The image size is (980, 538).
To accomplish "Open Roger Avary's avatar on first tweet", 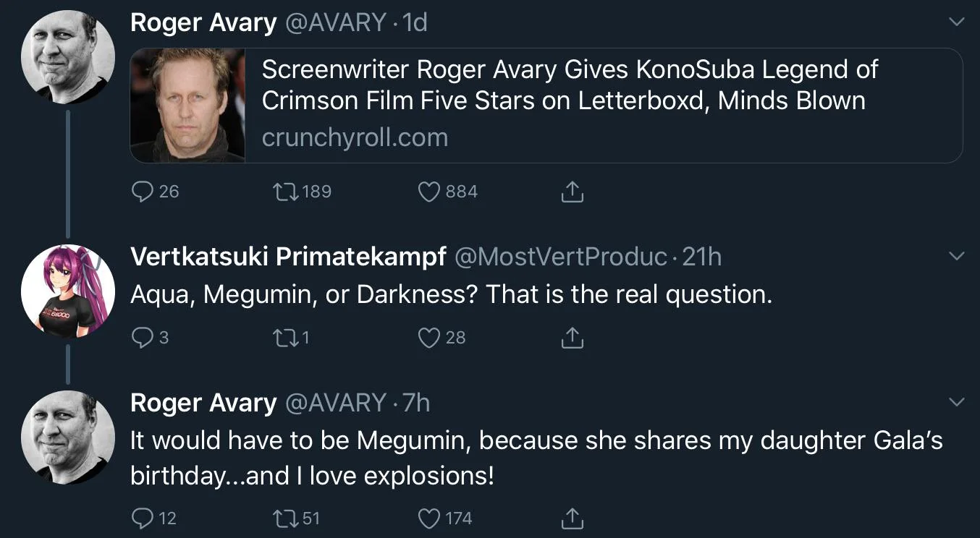I will click(x=68, y=57).
